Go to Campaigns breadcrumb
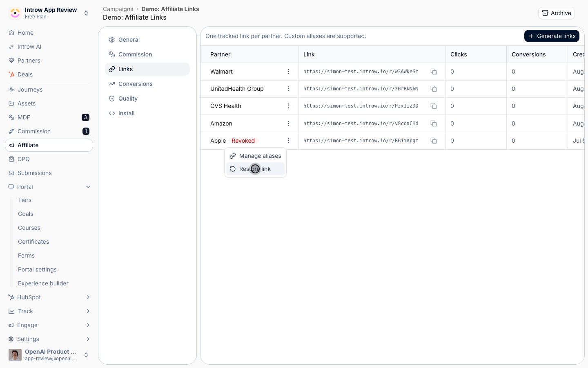 tap(118, 9)
